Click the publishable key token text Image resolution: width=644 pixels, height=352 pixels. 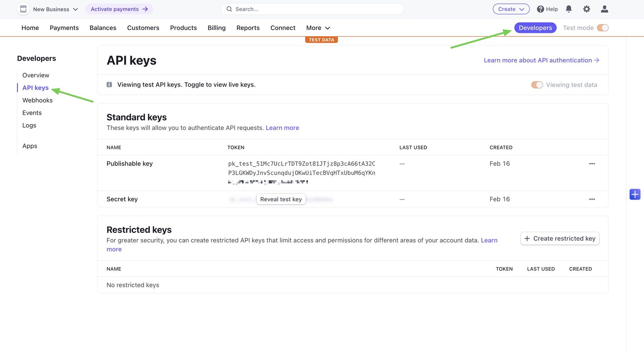coord(302,173)
